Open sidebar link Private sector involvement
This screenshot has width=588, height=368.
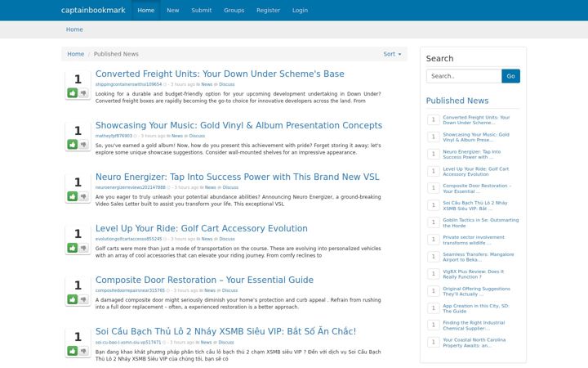[473, 240]
